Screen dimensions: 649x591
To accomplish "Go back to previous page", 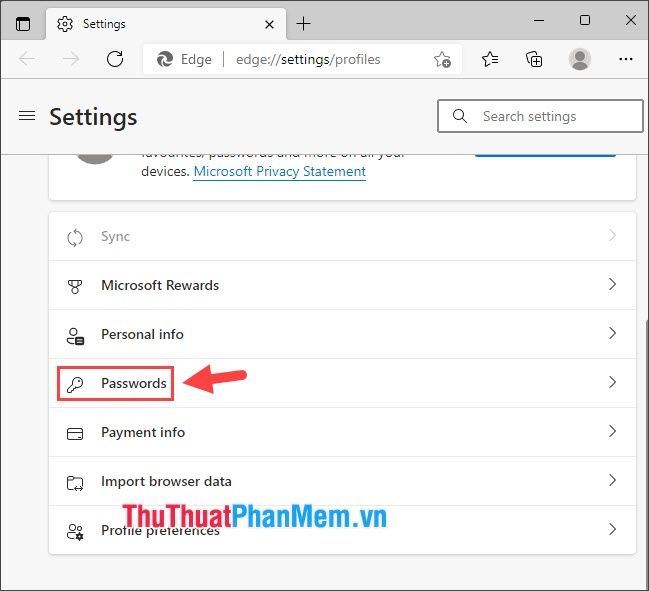I will pos(27,59).
